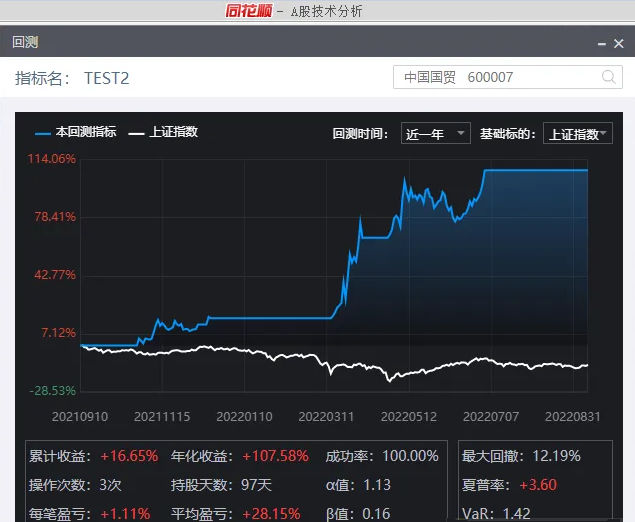Click the 回测 window title text
The height and width of the screenshot is (522, 635).
point(25,42)
